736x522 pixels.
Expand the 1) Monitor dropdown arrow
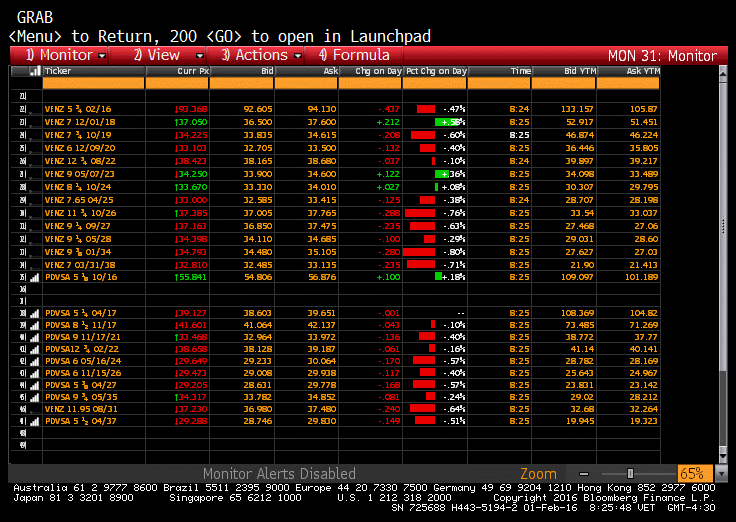[102, 56]
